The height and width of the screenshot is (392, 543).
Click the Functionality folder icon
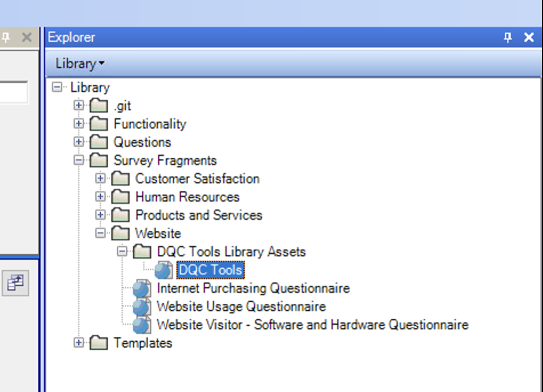(x=99, y=125)
